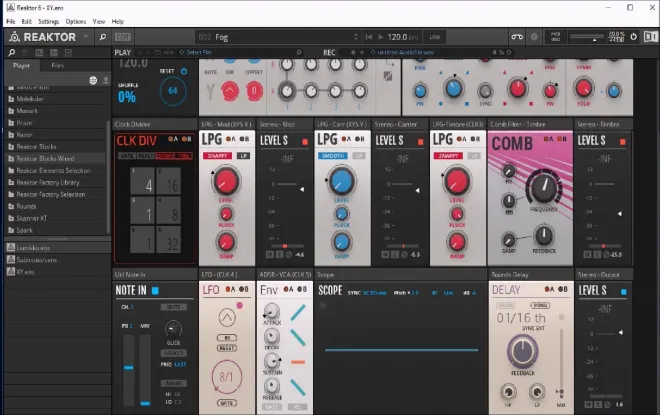Toggle the blue NOTE IN enable square

[155, 290]
